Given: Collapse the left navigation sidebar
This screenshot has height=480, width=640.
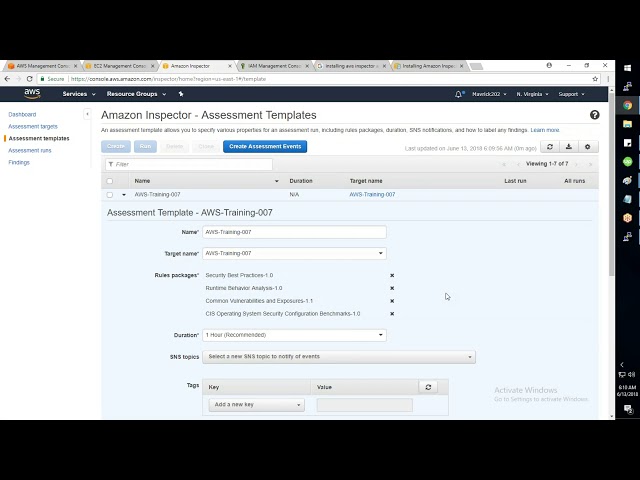Looking at the screenshot, I should [87, 114].
